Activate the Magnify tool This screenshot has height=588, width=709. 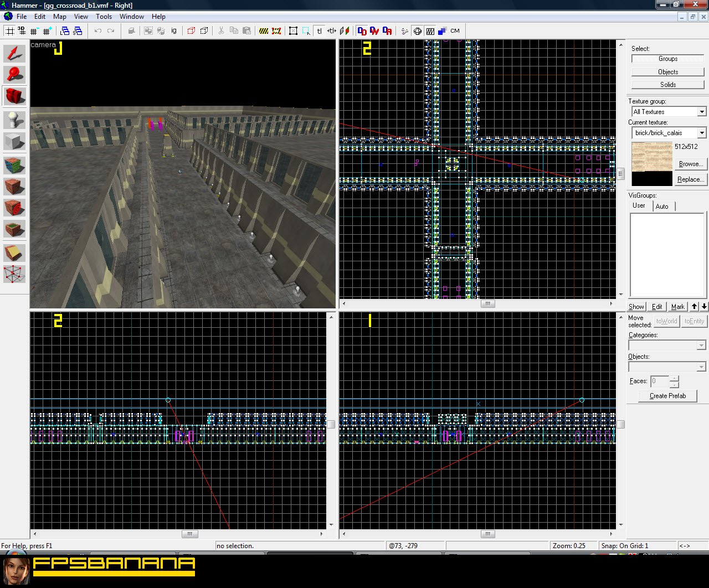coord(15,75)
